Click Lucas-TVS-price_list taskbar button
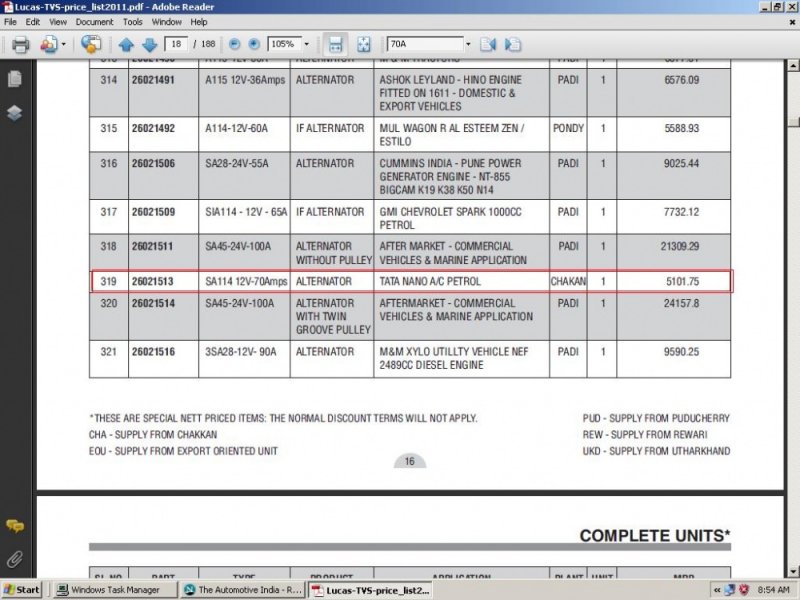The image size is (800, 600). (371, 590)
